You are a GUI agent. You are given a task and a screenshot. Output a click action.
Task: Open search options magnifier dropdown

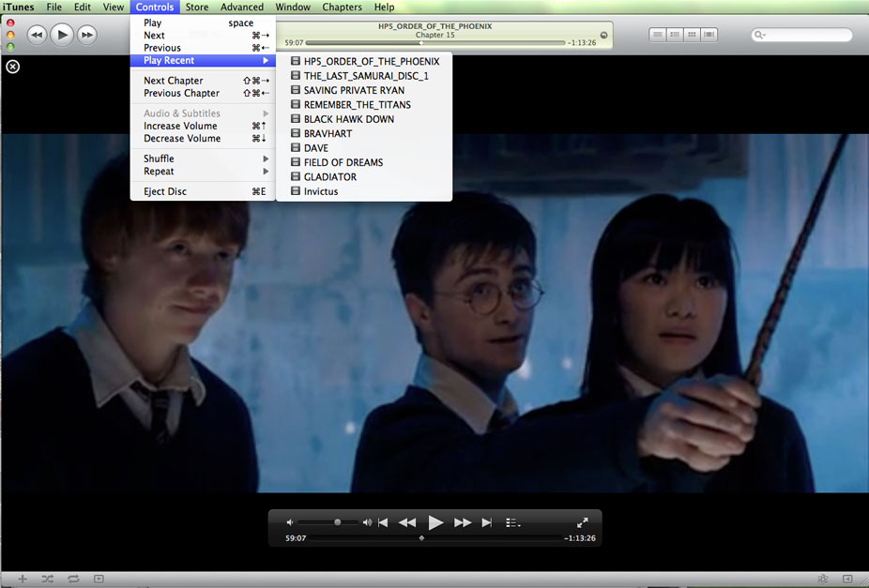pyautogui.click(x=760, y=35)
